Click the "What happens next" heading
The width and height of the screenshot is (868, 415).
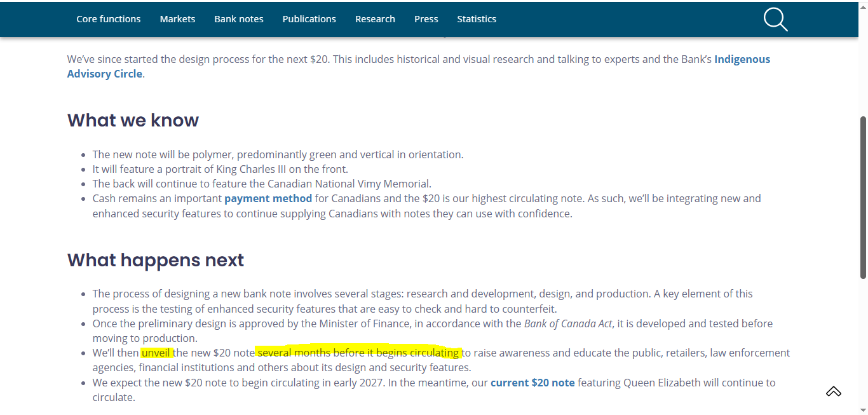click(156, 260)
